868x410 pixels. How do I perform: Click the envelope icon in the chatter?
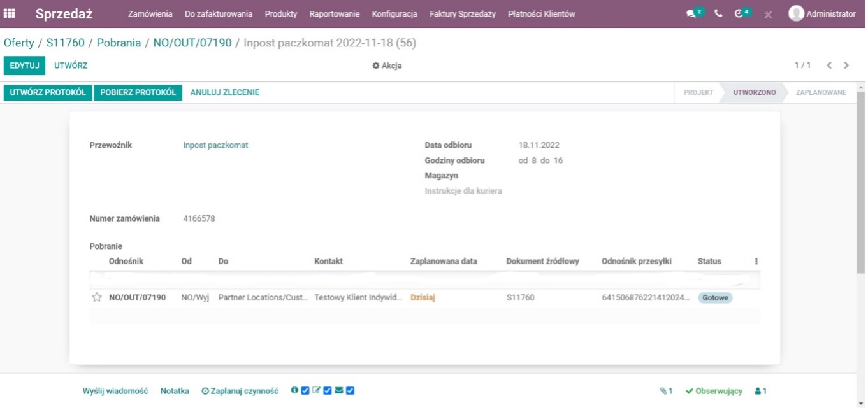pos(338,390)
